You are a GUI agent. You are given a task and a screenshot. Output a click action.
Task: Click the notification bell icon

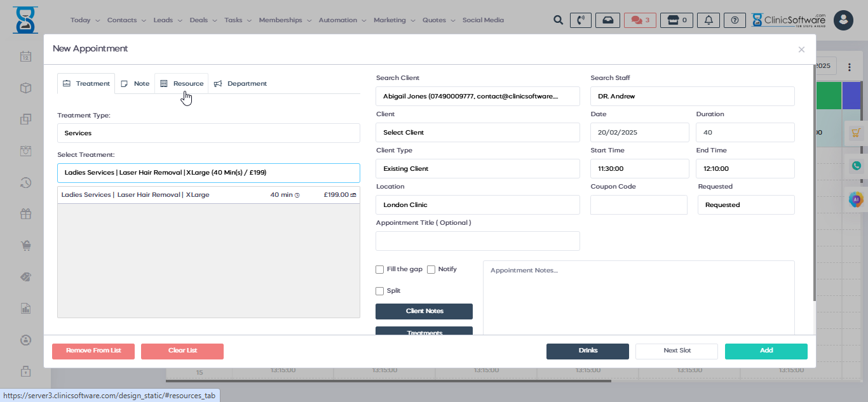point(708,20)
